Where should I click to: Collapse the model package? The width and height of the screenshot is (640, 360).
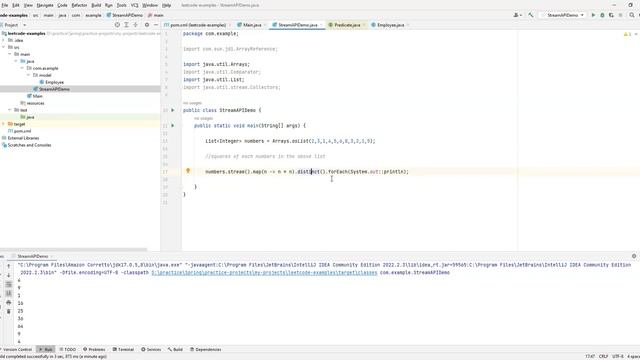tap(29, 75)
